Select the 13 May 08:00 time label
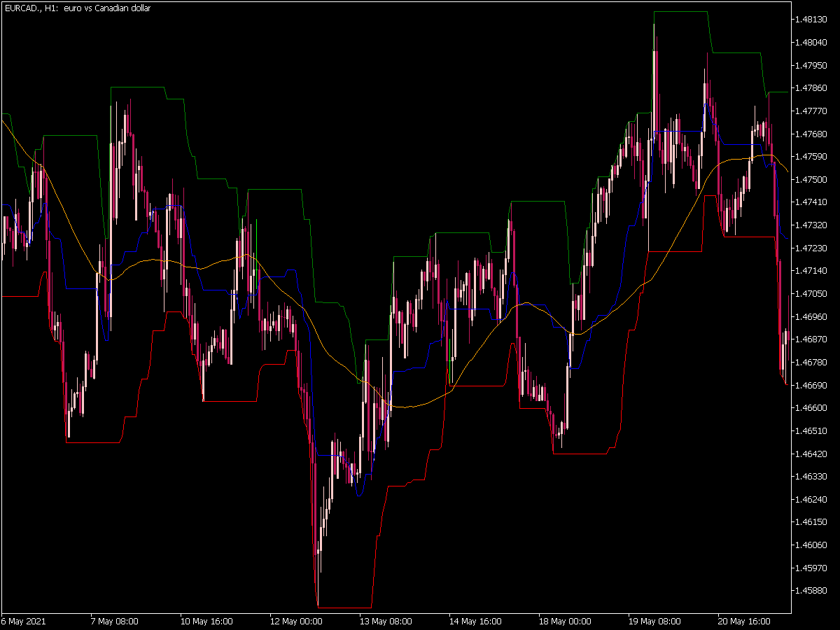This screenshot has height=630, width=840. point(386,621)
